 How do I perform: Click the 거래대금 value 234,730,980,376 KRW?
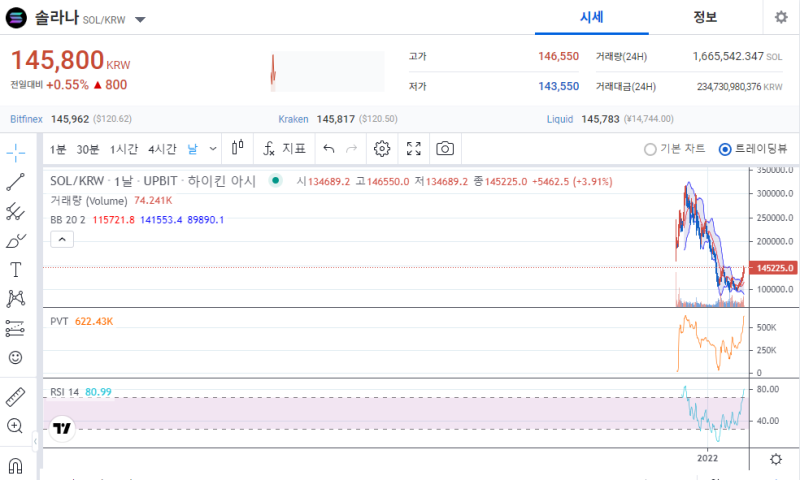pos(740,87)
